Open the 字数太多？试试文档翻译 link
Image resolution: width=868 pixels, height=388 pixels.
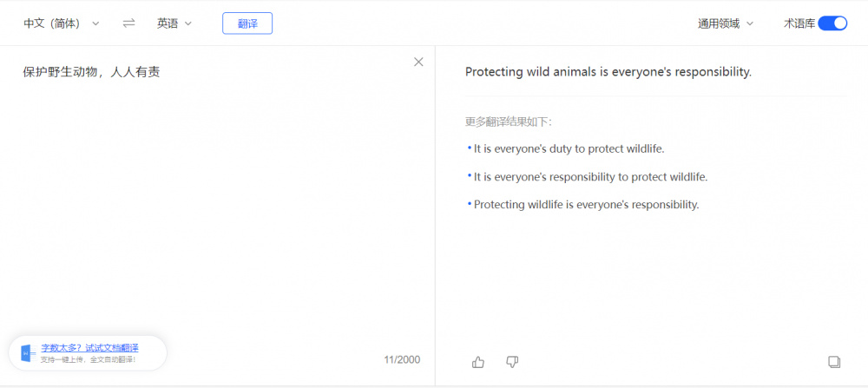(x=89, y=347)
